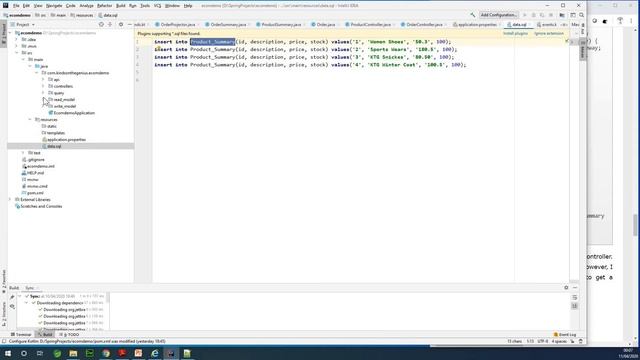
Task: Switch to OrderController.java editor tab
Action: tap(424, 24)
